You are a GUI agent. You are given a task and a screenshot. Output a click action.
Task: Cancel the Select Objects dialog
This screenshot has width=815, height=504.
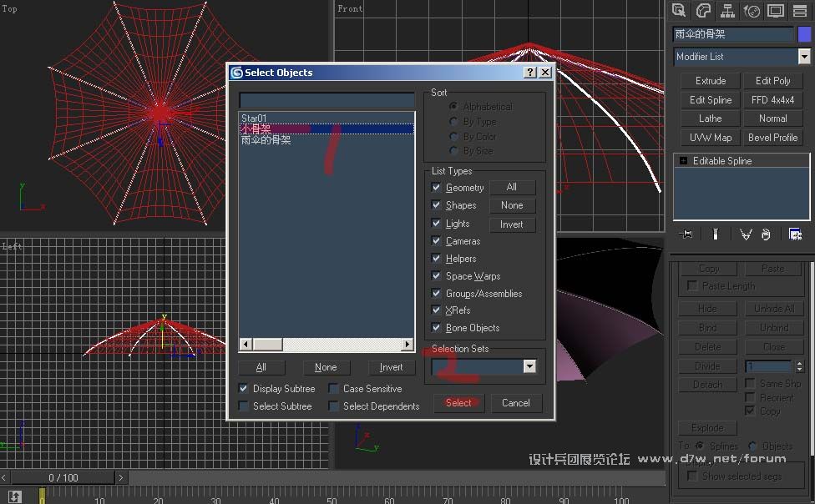[x=515, y=403]
